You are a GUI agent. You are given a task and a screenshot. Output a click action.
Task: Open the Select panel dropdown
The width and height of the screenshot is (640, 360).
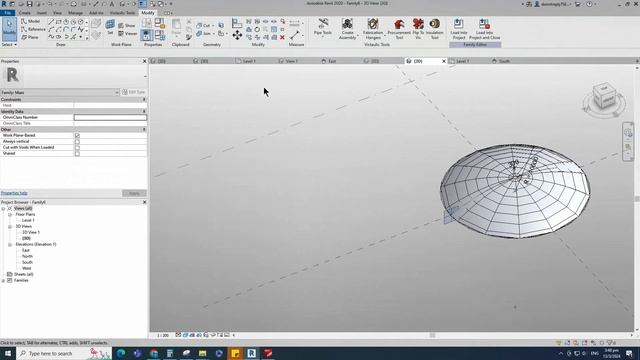[x=9, y=44]
